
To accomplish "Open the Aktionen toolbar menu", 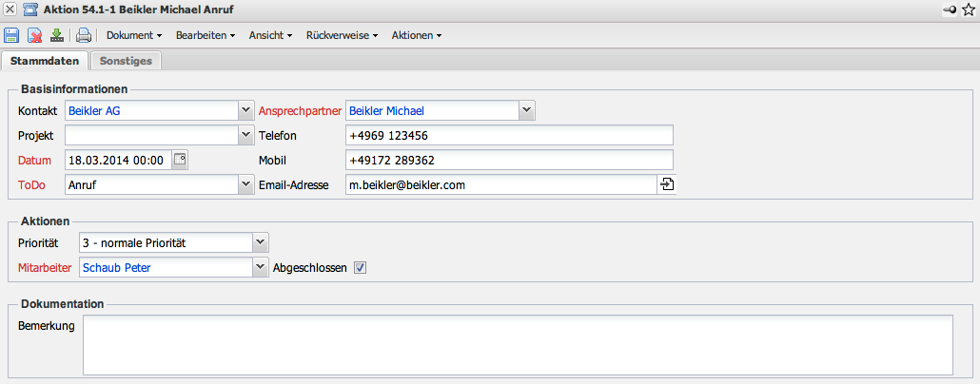I will coord(416,36).
